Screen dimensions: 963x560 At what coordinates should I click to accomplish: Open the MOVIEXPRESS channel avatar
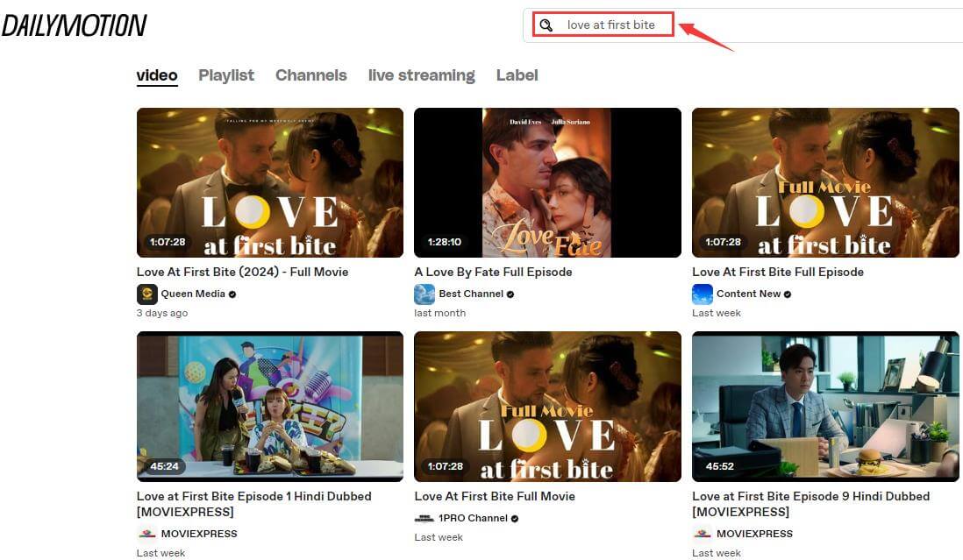(146, 533)
